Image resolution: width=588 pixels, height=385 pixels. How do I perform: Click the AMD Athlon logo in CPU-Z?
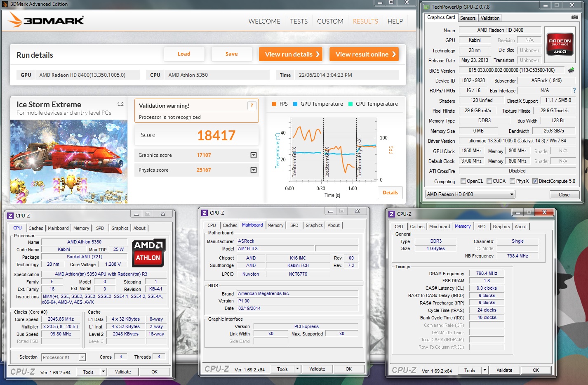[148, 252]
